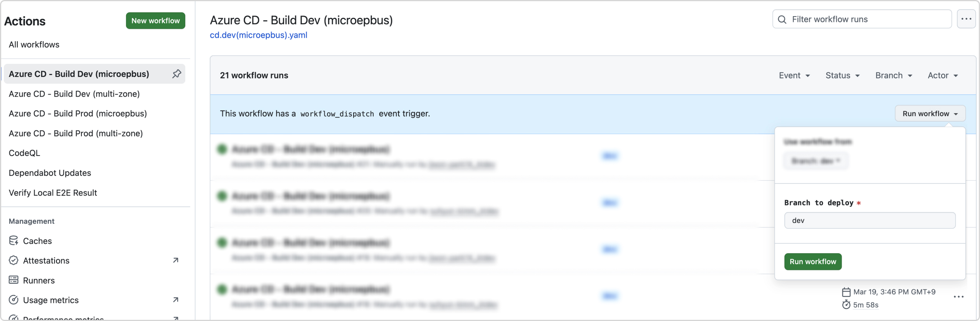The width and height of the screenshot is (980, 321).
Task: Click the stopwatch icon beside 5m 58s
Action: point(846,305)
